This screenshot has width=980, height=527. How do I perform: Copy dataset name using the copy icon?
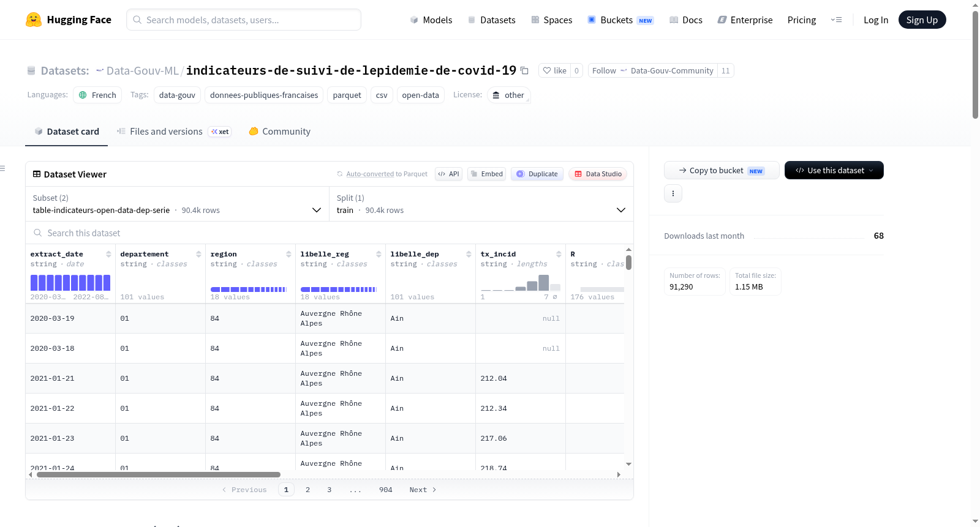[524, 70]
